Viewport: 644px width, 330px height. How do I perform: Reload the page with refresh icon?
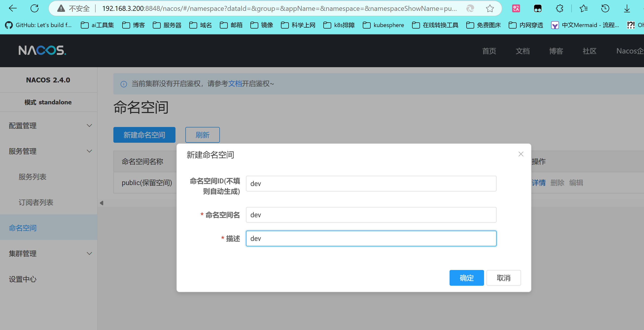(35, 8)
